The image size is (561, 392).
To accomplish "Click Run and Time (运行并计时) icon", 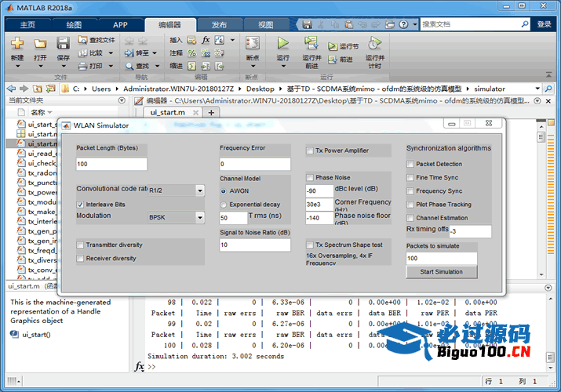I will [x=375, y=44].
